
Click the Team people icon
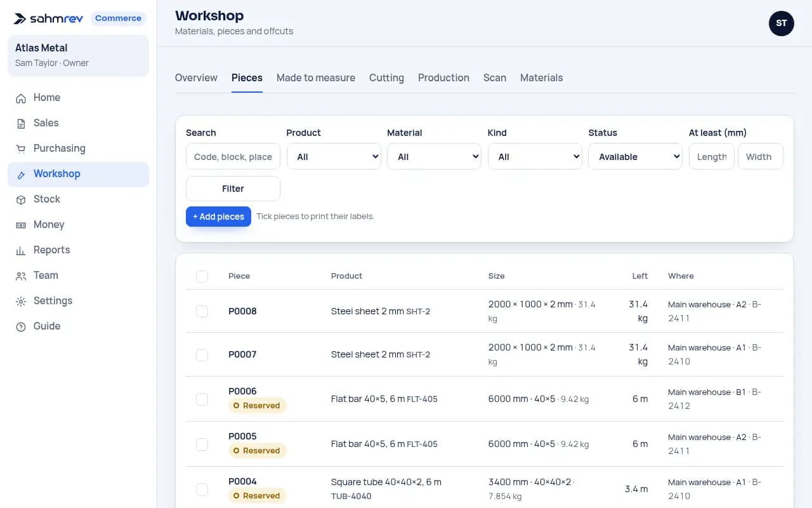(x=21, y=276)
